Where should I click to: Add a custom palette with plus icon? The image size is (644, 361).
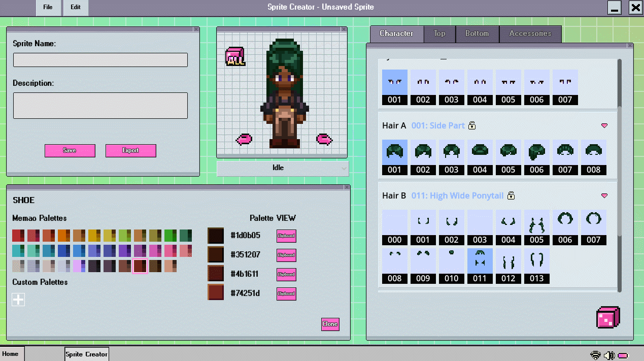[18, 300]
